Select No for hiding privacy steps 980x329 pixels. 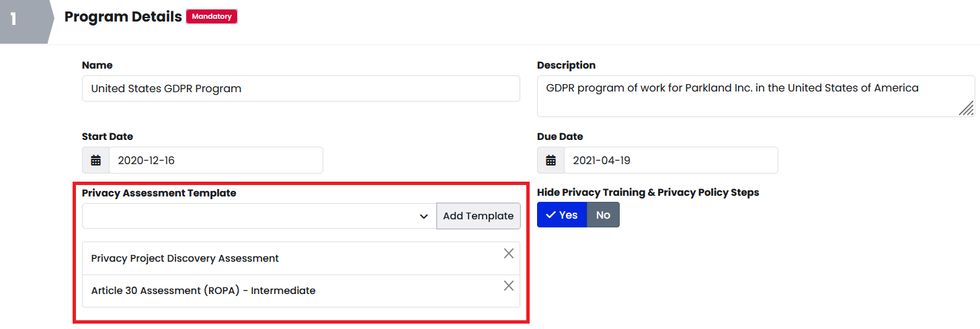(603, 215)
